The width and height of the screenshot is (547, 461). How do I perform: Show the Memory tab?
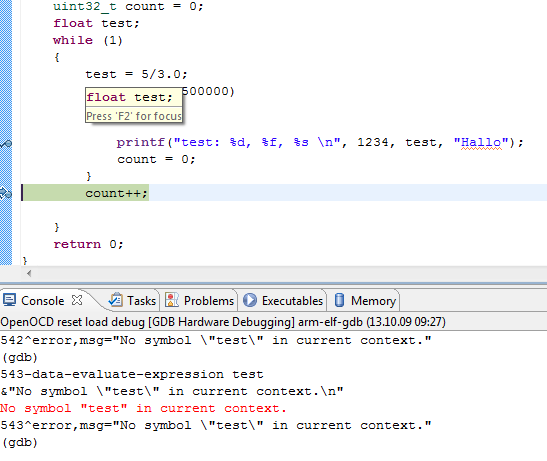coord(365,300)
